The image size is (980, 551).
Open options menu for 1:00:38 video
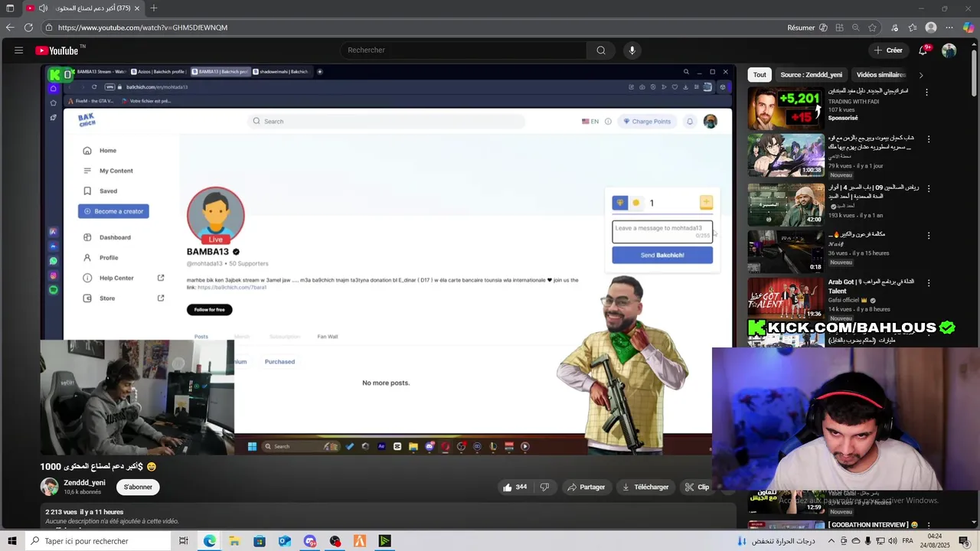tap(929, 140)
